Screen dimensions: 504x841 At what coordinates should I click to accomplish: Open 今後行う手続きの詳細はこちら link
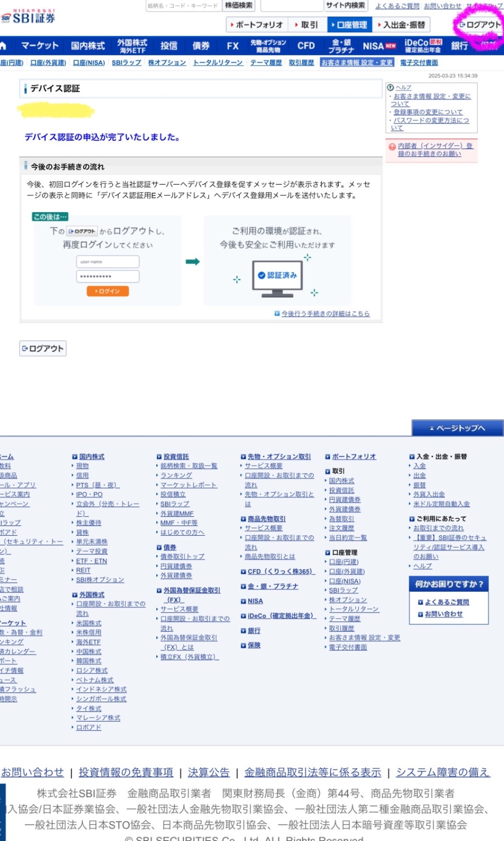[x=326, y=314]
